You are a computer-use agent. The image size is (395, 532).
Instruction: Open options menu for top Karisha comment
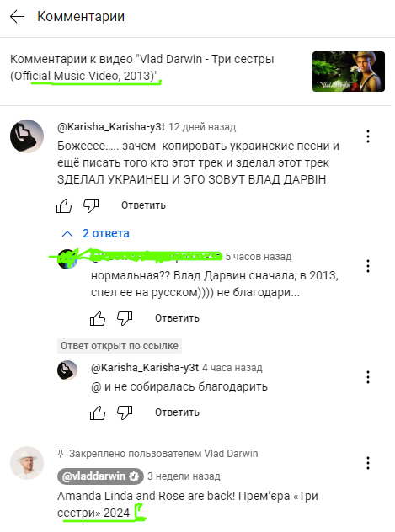coord(368,136)
